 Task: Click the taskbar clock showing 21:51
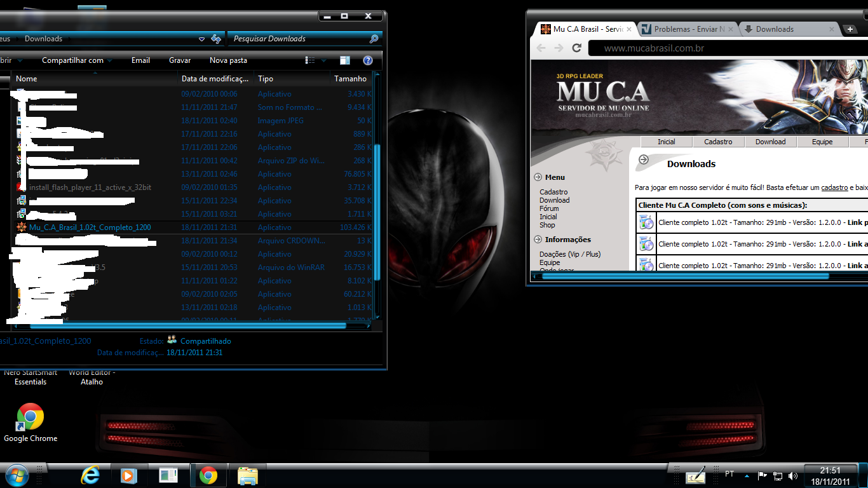831,476
